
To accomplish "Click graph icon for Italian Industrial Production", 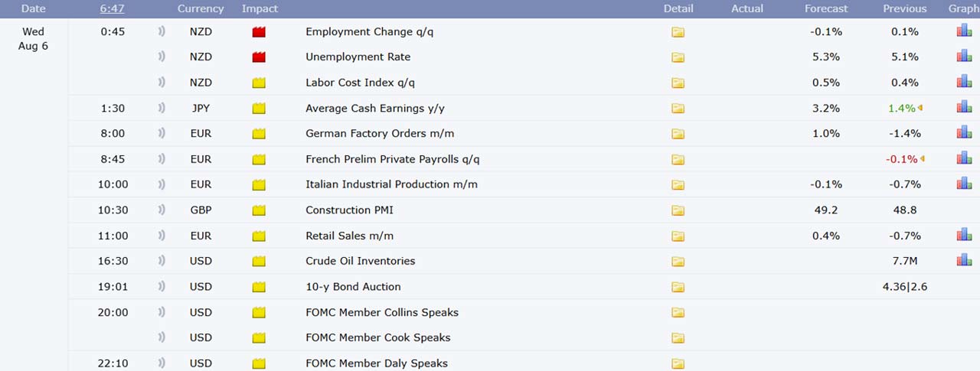I will 963,184.
